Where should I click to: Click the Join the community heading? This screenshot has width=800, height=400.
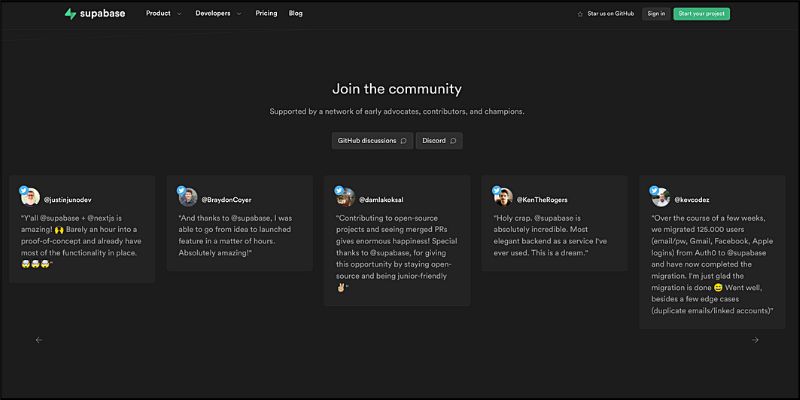pyautogui.click(x=397, y=89)
